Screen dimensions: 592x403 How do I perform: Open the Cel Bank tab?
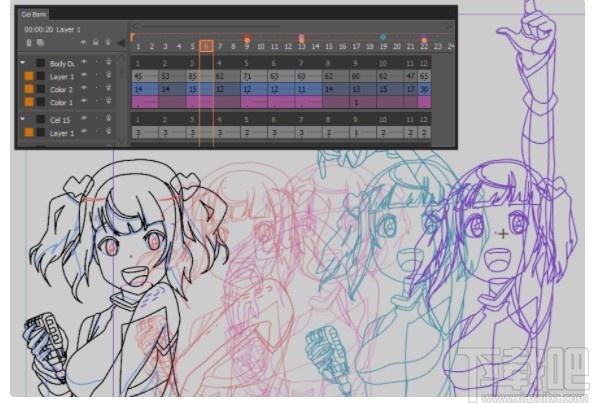click(34, 14)
